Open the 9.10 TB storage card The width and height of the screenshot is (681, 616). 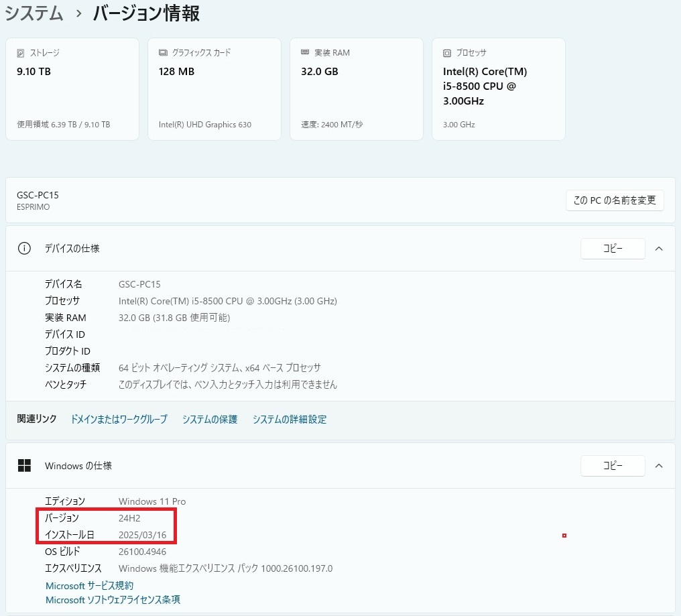point(72,89)
